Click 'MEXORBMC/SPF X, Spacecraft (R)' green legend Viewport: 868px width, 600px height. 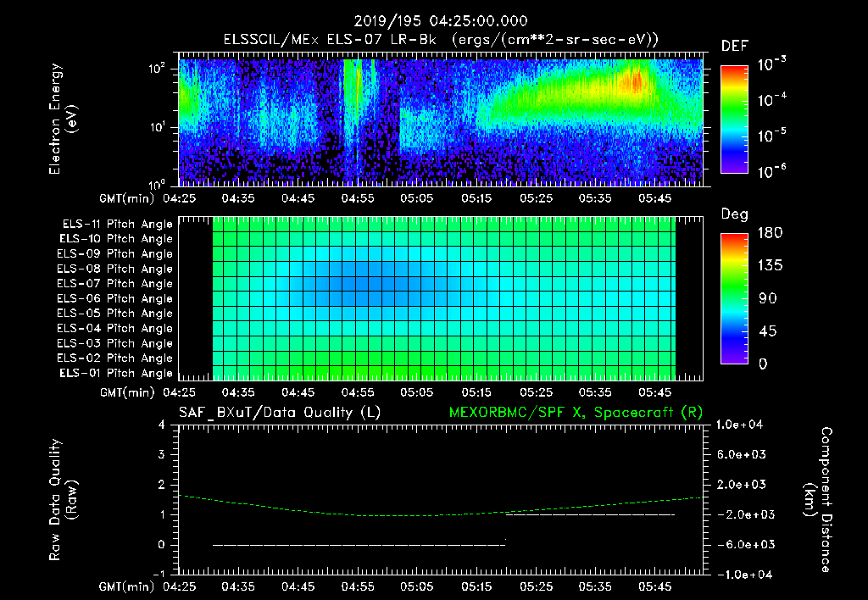[x=576, y=413]
